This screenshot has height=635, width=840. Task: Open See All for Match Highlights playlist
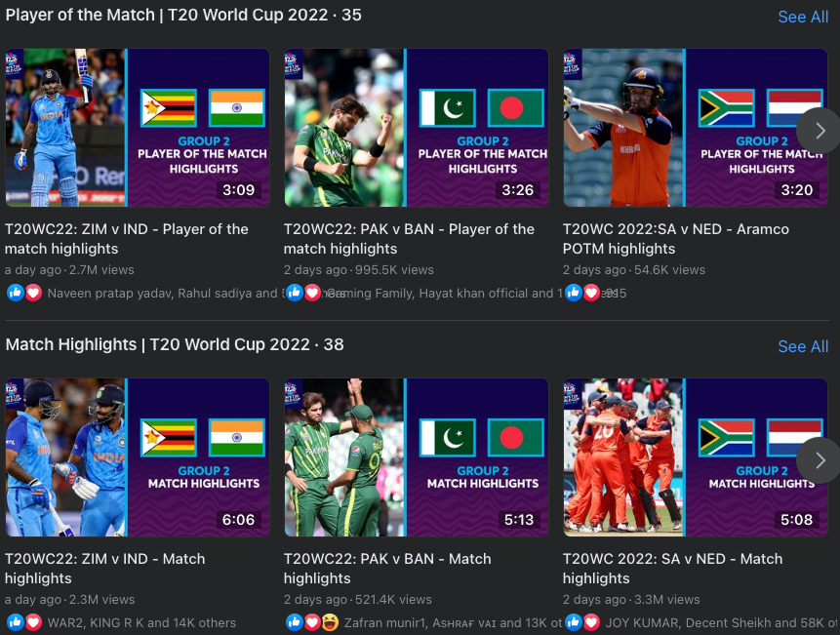803,346
